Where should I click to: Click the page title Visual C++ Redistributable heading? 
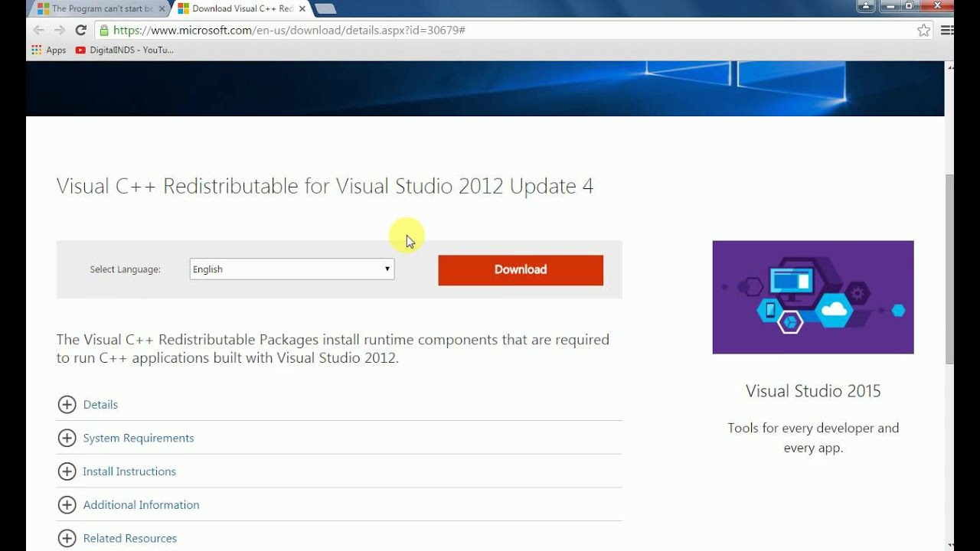(x=325, y=186)
